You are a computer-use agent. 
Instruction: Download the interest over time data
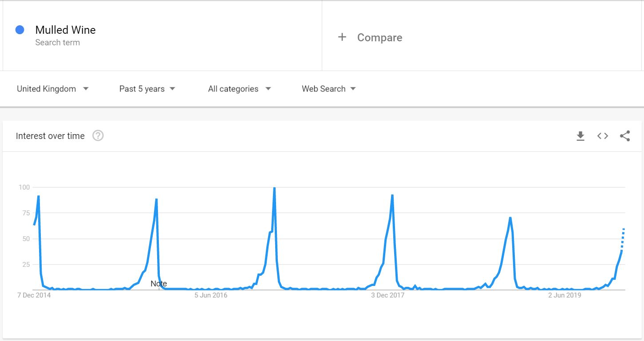[580, 136]
